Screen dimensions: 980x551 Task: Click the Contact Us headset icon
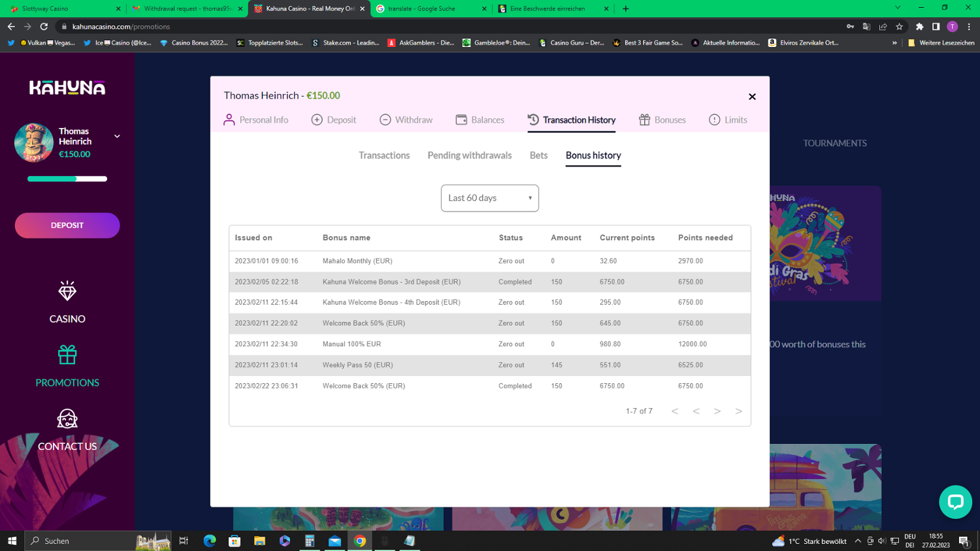pos(67,418)
